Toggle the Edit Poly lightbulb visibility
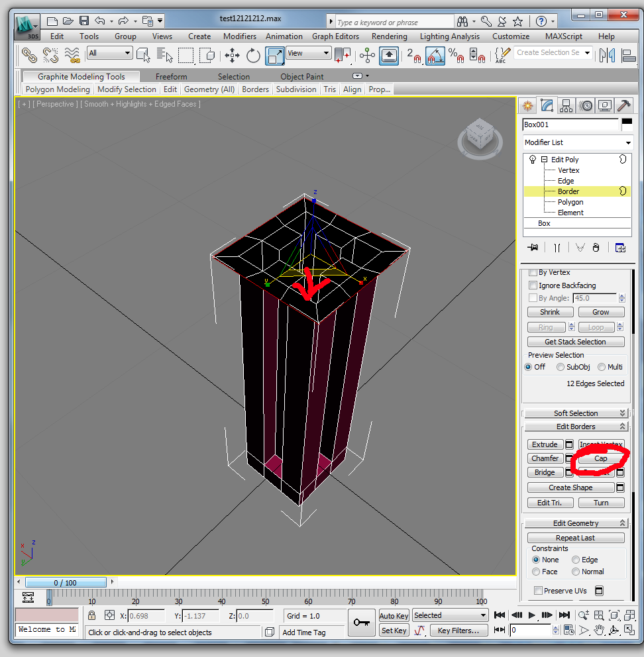Image resolution: width=644 pixels, height=657 pixels. pos(532,160)
